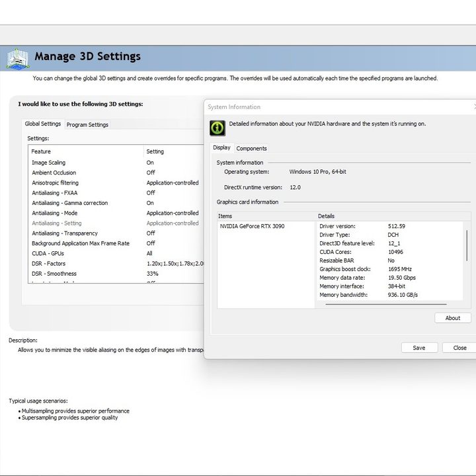Select the Ambient Occlusion feature row
This screenshot has height=476, width=476.
click(116, 173)
